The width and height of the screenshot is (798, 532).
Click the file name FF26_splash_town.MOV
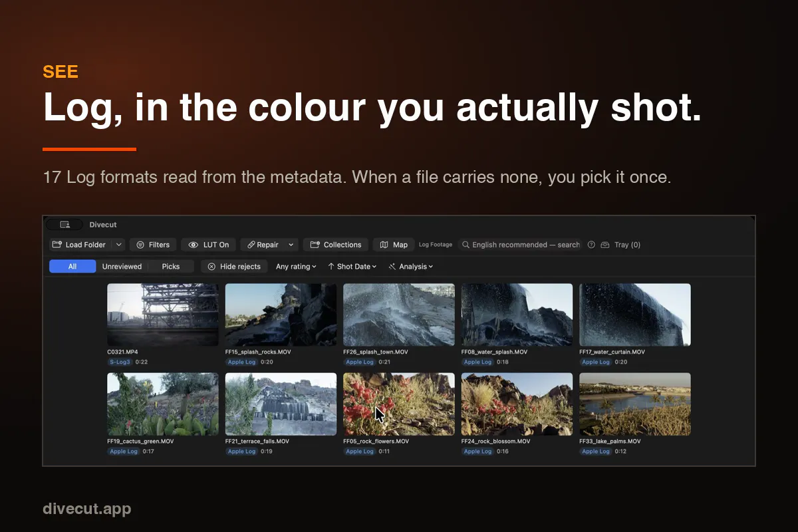tap(376, 352)
